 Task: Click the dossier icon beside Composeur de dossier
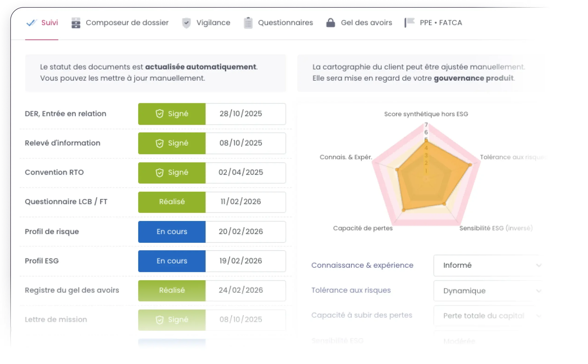point(76,23)
